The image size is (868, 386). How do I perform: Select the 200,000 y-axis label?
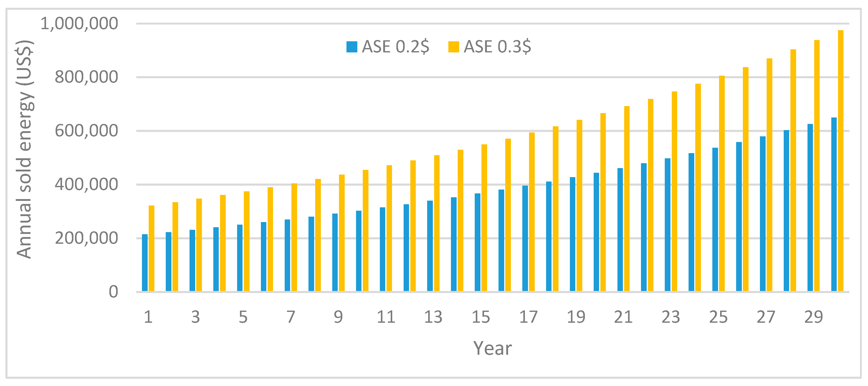click(x=86, y=238)
